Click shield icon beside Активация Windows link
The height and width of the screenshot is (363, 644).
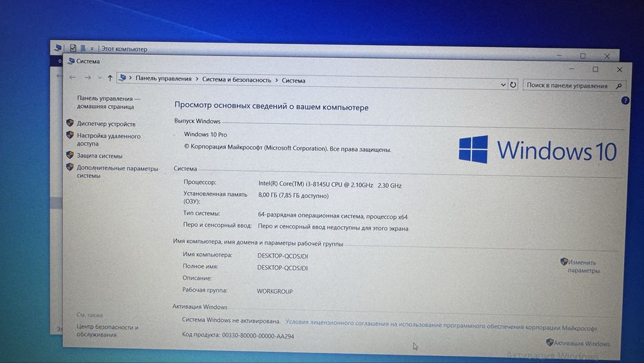point(549,342)
